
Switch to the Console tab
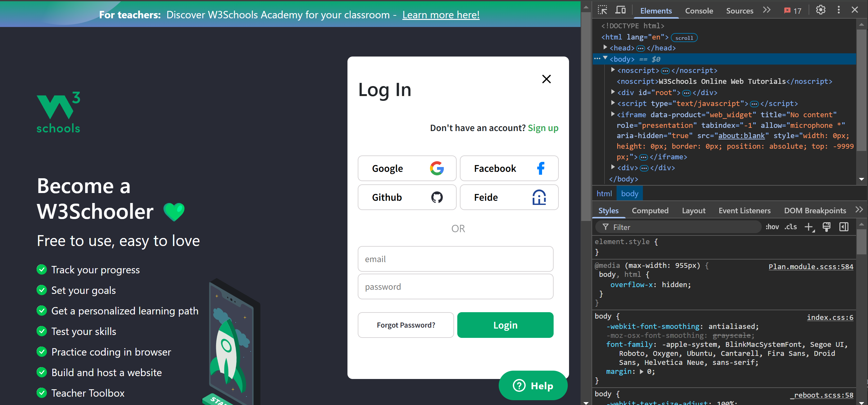pyautogui.click(x=699, y=11)
